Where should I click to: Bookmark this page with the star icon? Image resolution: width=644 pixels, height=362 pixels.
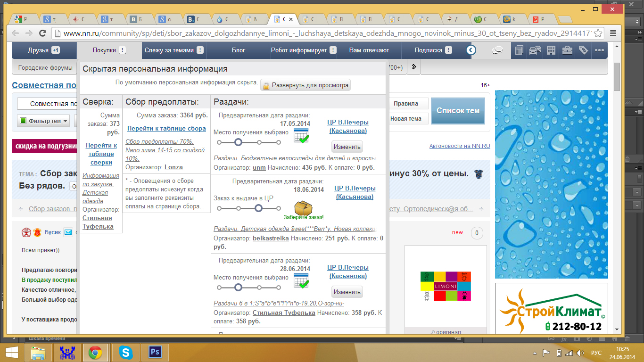pyautogui.click(x=598, y=33)
